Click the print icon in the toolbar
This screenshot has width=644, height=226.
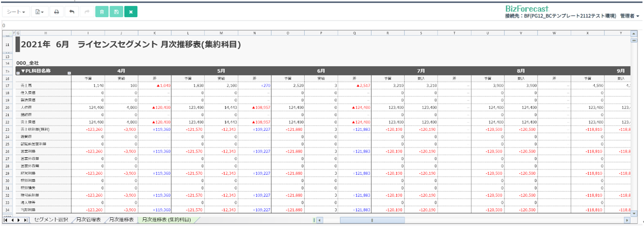(57, 12)
